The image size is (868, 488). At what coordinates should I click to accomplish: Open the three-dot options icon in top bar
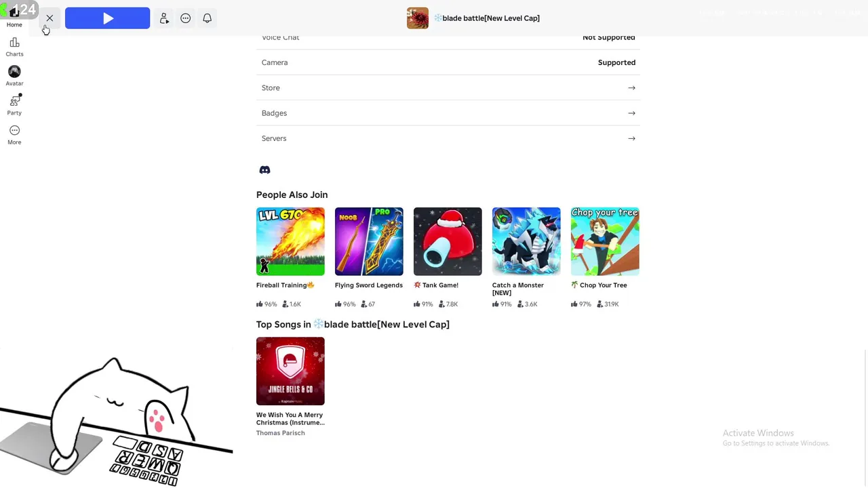(x=186, y=18)
